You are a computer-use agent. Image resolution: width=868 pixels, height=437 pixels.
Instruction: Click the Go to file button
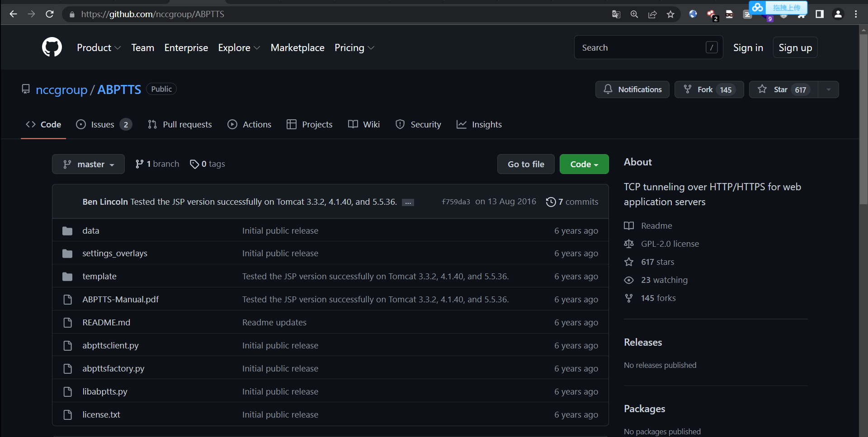pos(526,164)
